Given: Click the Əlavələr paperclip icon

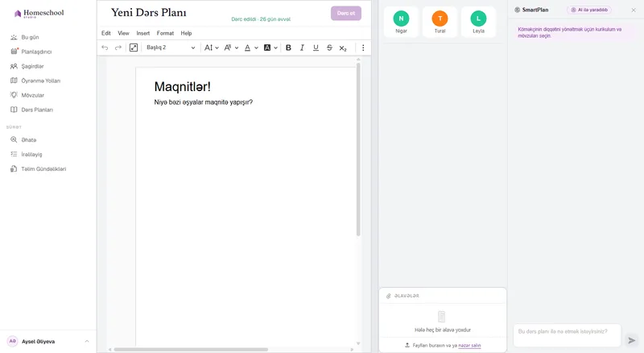Looking at the screenshot, I should (389, 296).
